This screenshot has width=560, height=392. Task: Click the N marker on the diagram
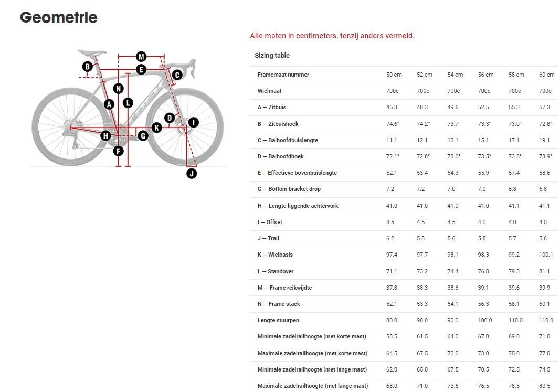point(119,88)
